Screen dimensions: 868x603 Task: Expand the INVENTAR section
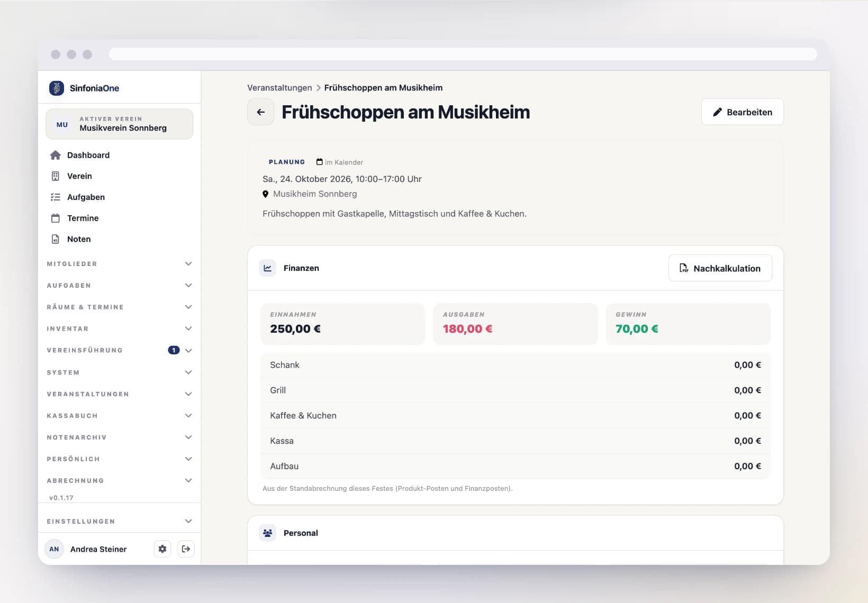pos(119,329)
